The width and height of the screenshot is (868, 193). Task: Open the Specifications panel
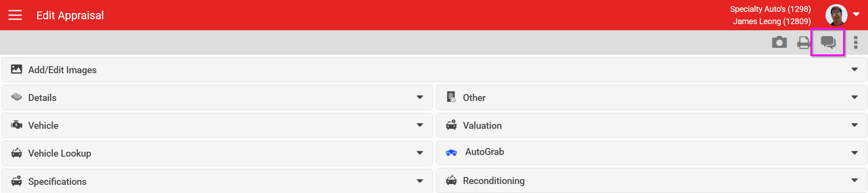[217, 181]
